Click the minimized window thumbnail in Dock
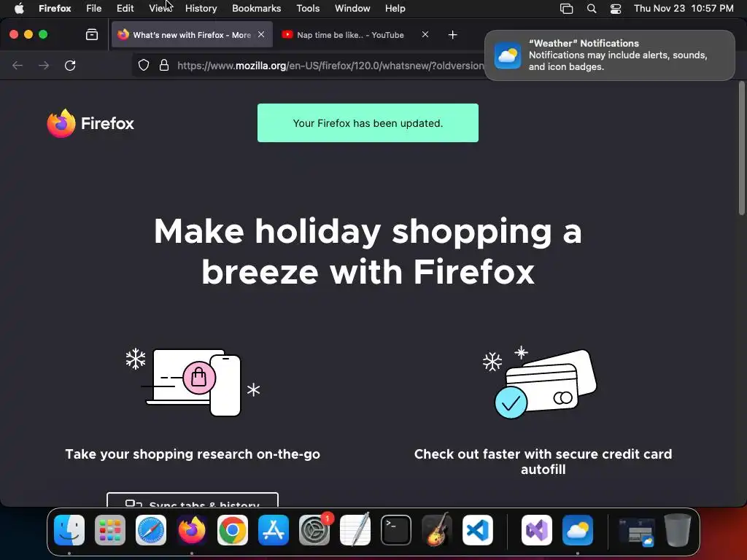The image size is (747, 560). [x=636, y=532]
